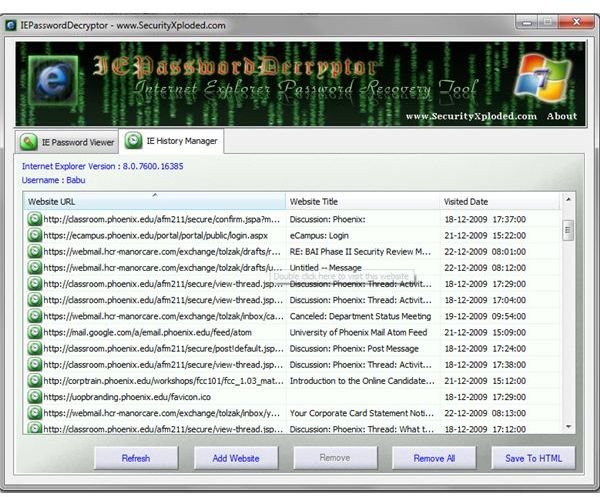
Task: Click the Username : Babu text
Action: click(53, 180)
